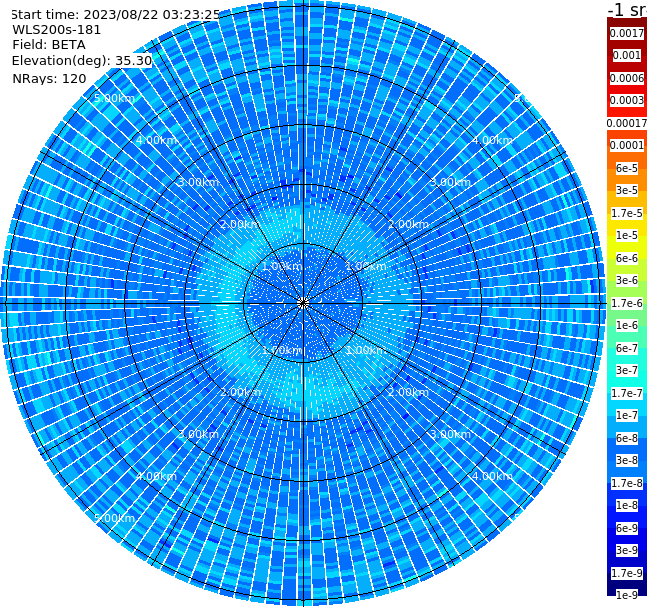Click the 6e-8 colorbar label

[x=627, y=438]
